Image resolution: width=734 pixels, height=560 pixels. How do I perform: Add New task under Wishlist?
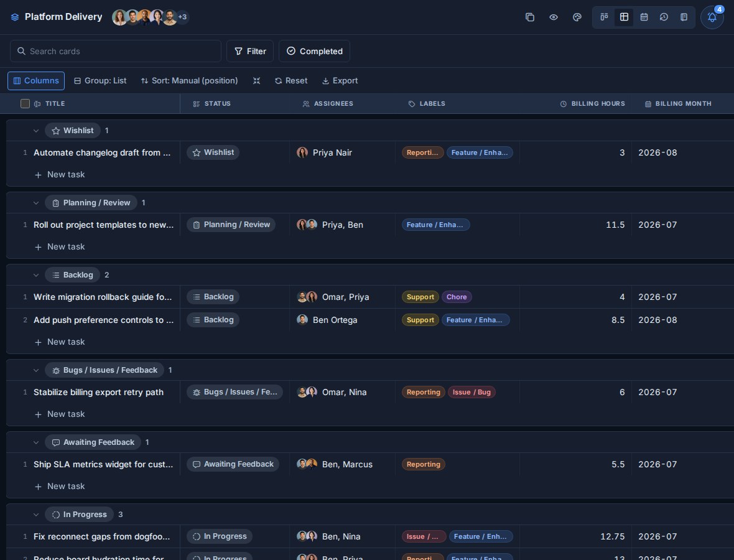[60, 174]
